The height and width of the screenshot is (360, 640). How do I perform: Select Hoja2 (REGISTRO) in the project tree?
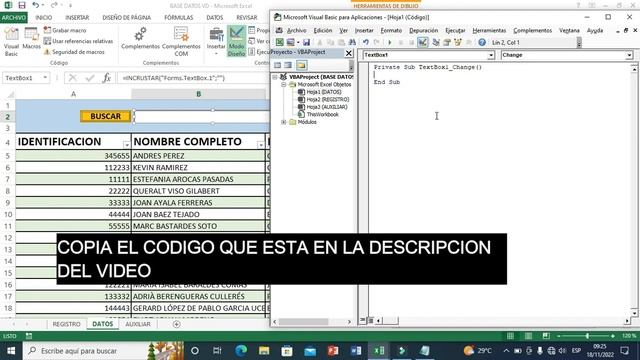click(x=327, y=99)
